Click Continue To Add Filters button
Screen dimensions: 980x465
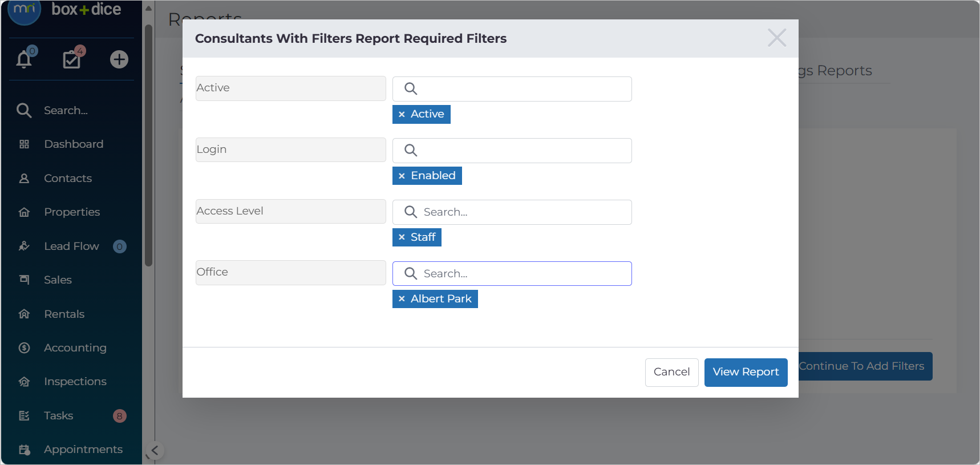(x=865, y=366)
